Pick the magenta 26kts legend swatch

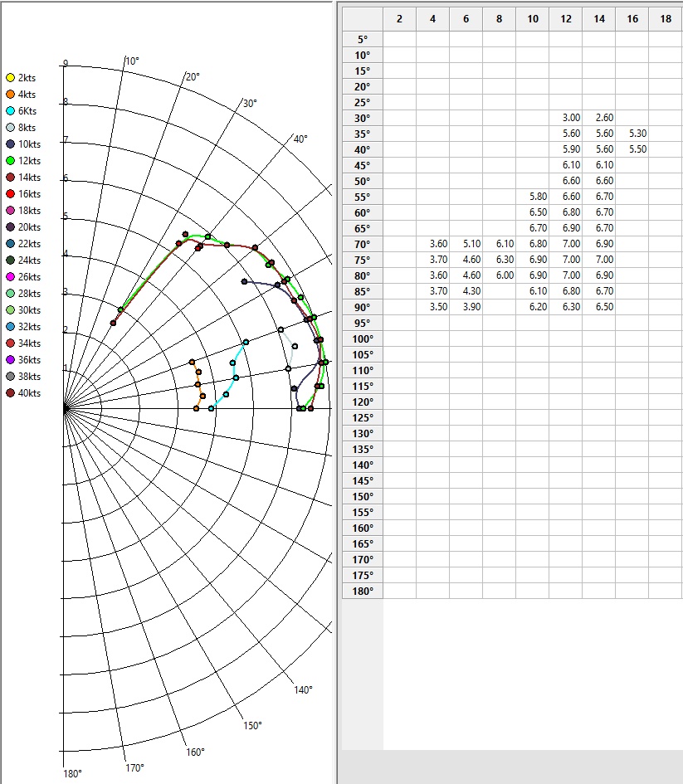point(10,276)
